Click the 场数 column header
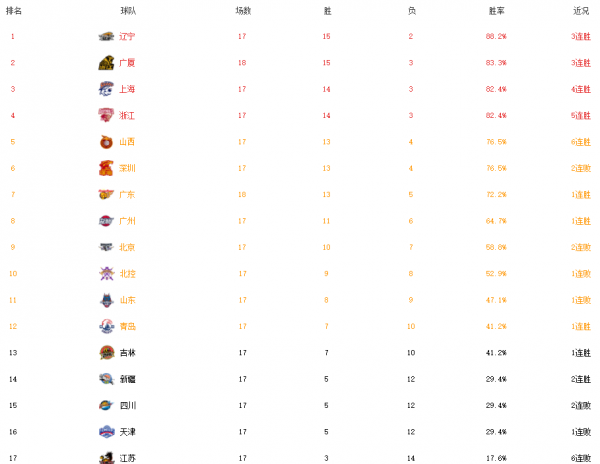Viewport: 600px width, 464px height. pos(243,10)
